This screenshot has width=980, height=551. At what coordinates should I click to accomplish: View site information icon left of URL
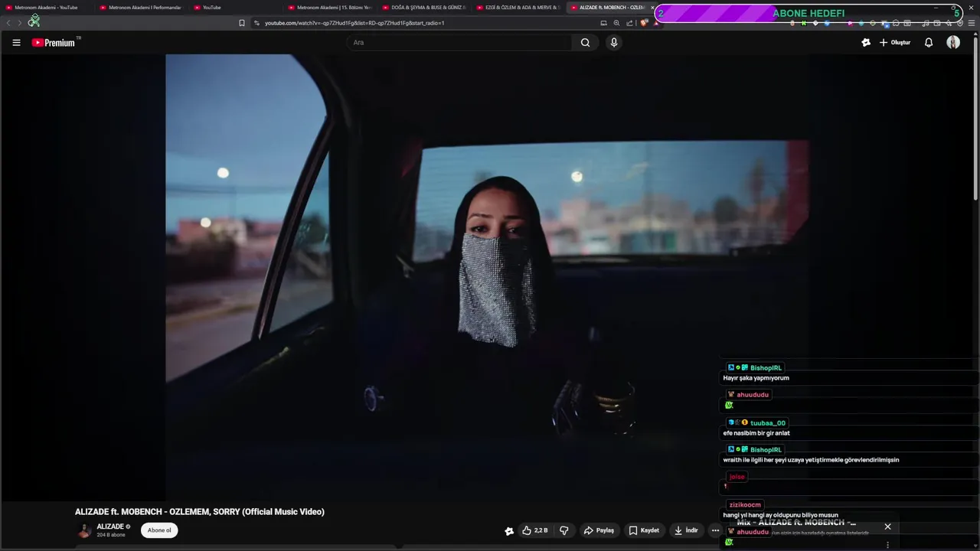[256, 23]
